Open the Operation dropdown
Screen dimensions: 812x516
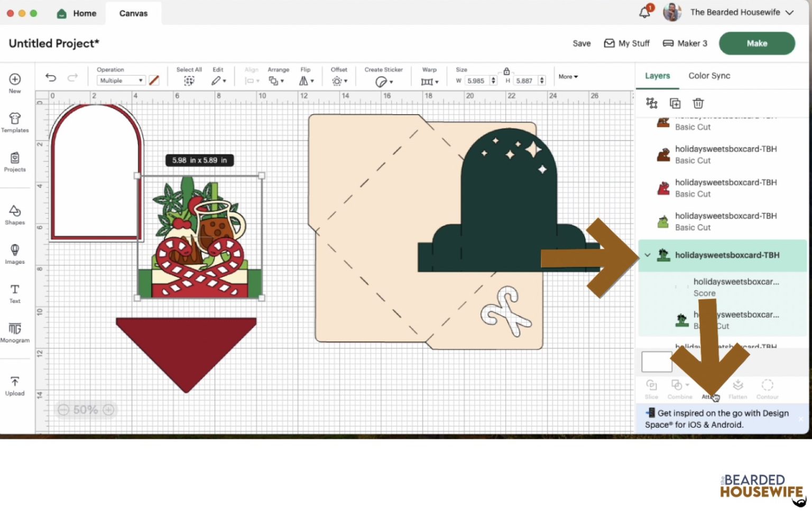(121, 80)
